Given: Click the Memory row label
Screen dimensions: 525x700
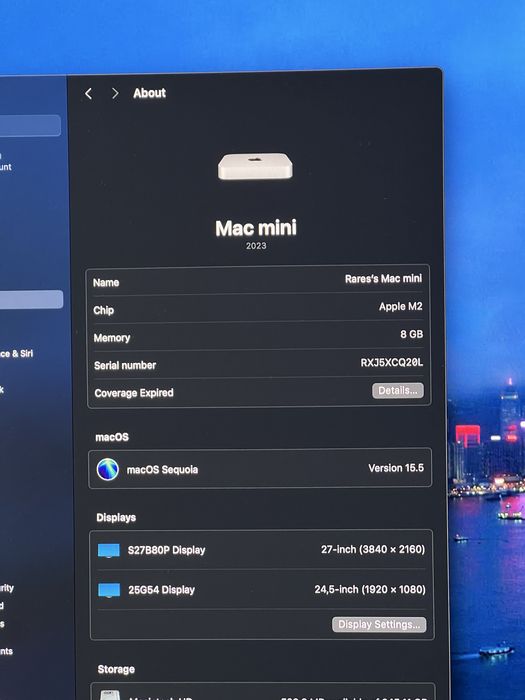Looking at the screenshot, I should click(112, 338).
